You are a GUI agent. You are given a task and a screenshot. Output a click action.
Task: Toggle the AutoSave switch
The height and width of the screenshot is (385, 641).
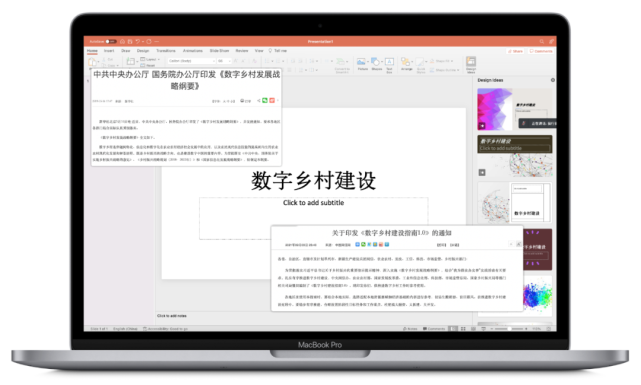(111, 41)
